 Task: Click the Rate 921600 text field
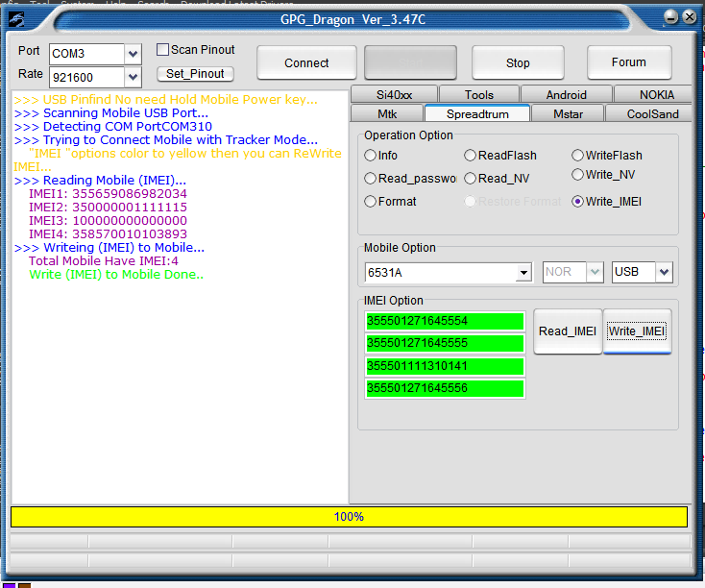pos(86,77)
